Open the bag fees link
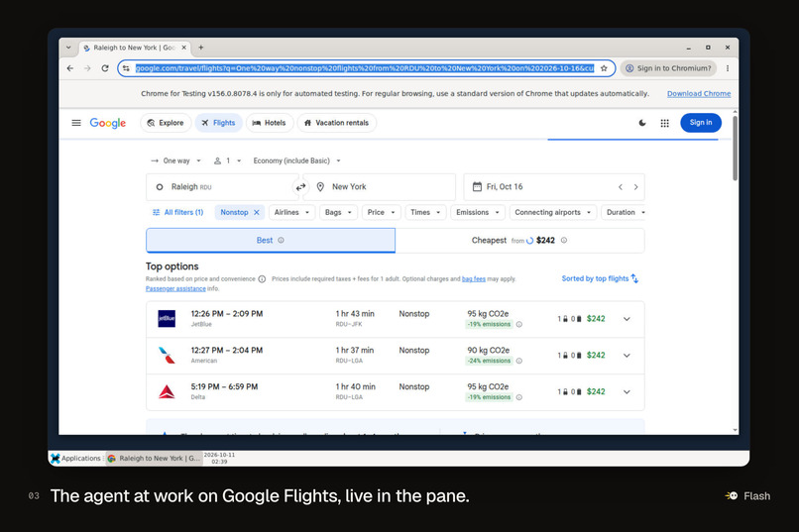 pos(474,279)
